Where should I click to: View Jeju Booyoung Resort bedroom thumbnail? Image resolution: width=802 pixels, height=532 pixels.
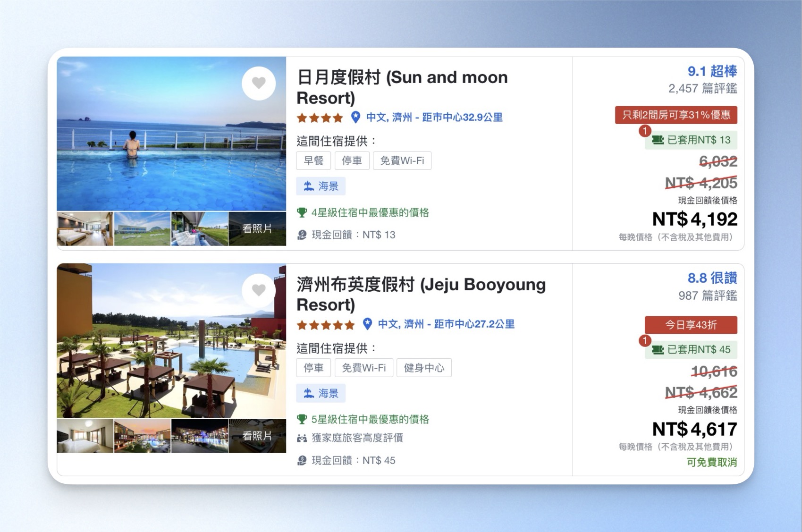pyautogui.click(x=85, y=436)
